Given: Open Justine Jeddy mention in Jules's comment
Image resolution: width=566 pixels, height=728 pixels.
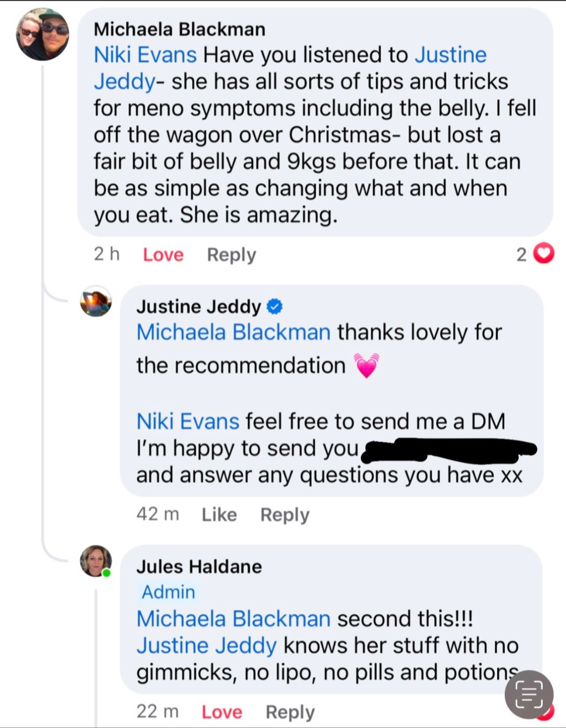Looking at the screenshot, I should coord(206,646).
